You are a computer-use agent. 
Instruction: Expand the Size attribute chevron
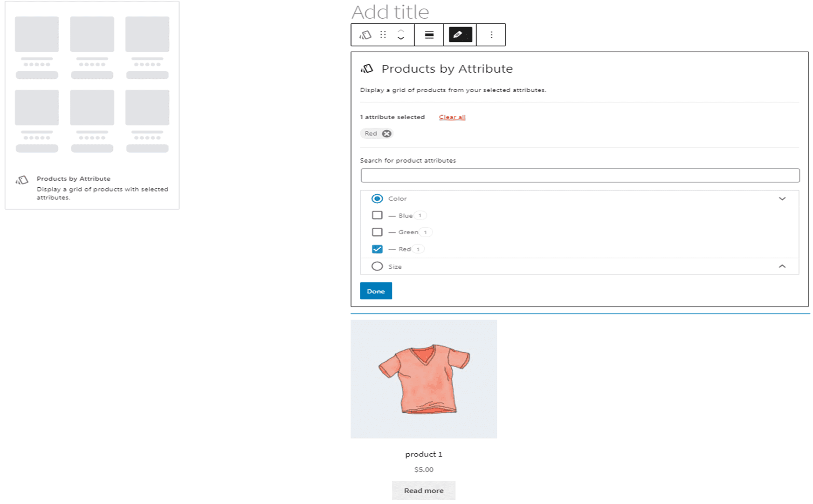(782, 266)
